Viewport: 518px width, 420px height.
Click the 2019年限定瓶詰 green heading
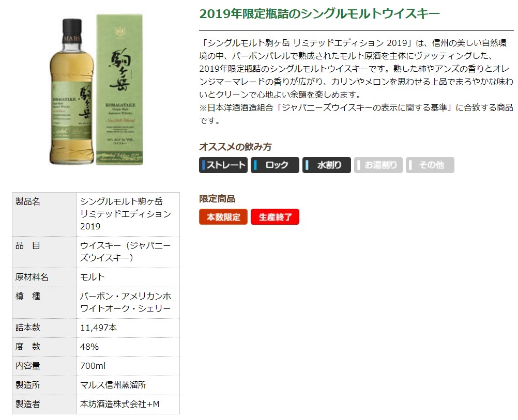[x=319, y=14]
